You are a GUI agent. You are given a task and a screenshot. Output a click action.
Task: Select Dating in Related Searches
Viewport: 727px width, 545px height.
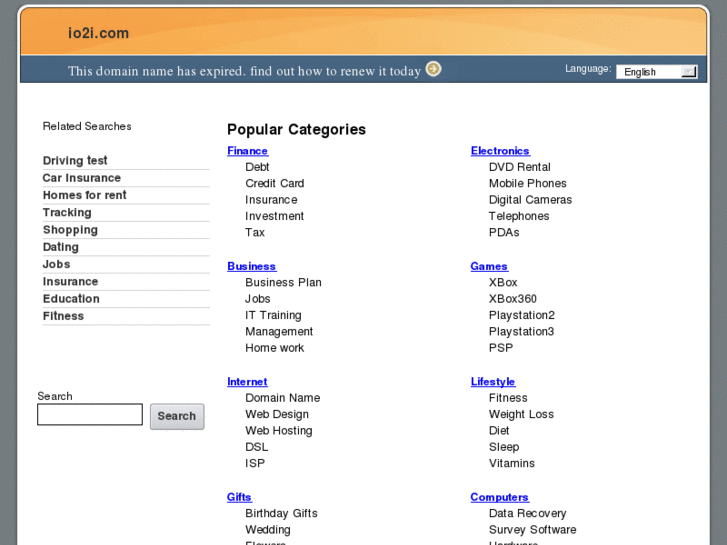coord(60,247)
